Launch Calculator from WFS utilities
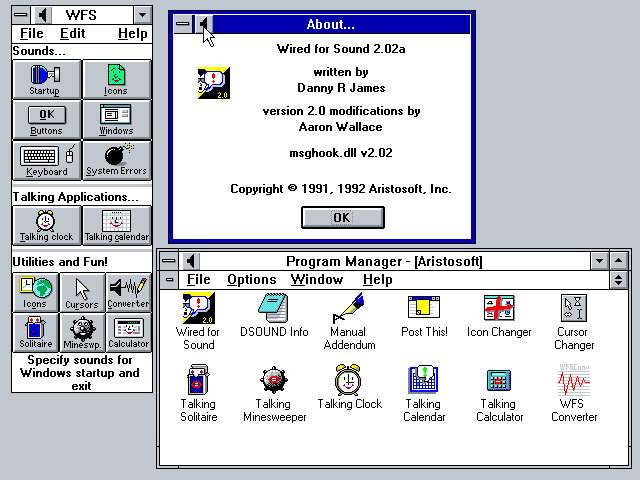This screenshot has height=480, width=640. [128, 332]
